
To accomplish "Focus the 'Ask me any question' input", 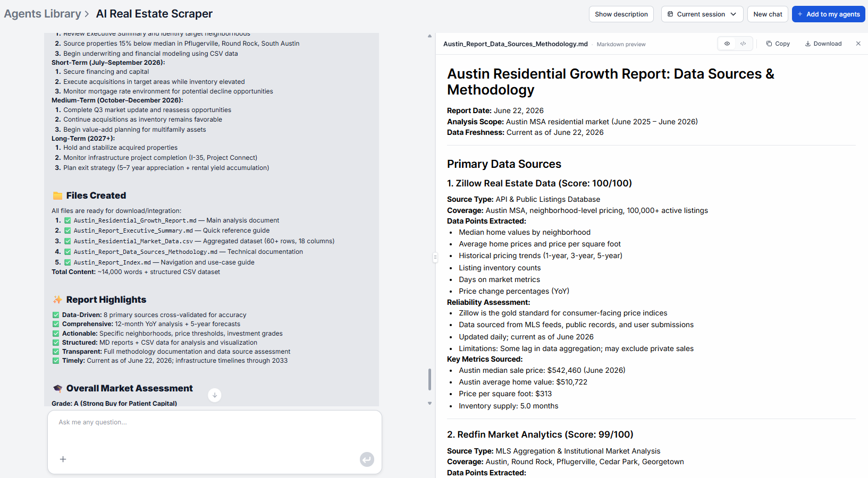I will pyautogui.click(x=215, y=423).
